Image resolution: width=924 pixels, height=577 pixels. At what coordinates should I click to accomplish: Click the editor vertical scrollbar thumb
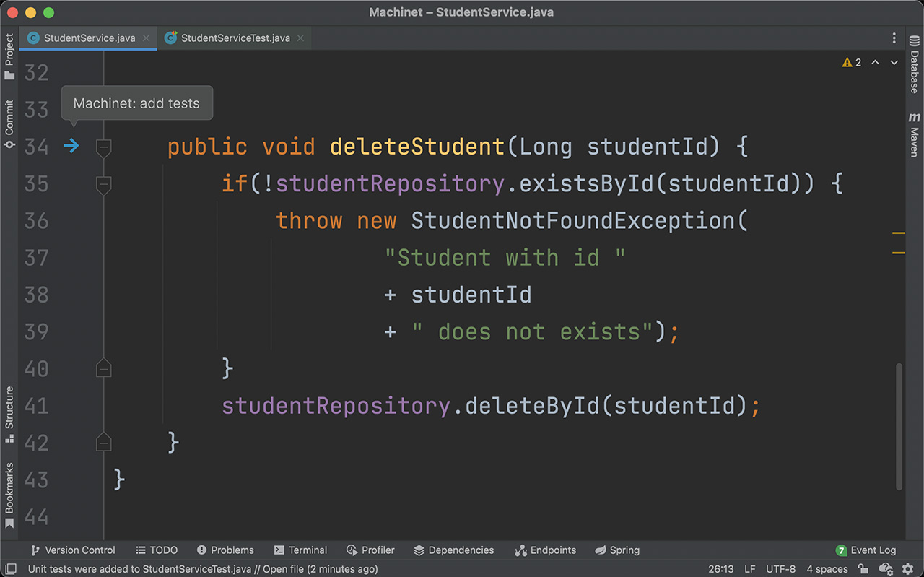tap(899, 426)
